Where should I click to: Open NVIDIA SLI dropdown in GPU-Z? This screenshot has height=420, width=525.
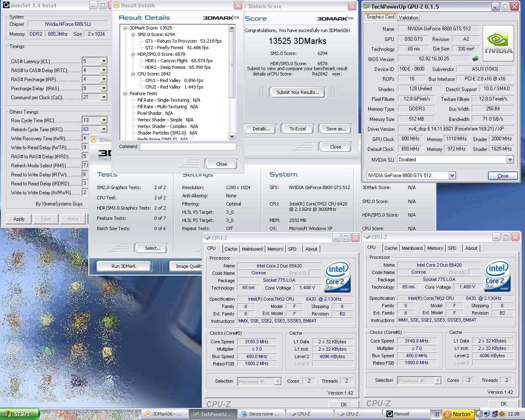510,160
